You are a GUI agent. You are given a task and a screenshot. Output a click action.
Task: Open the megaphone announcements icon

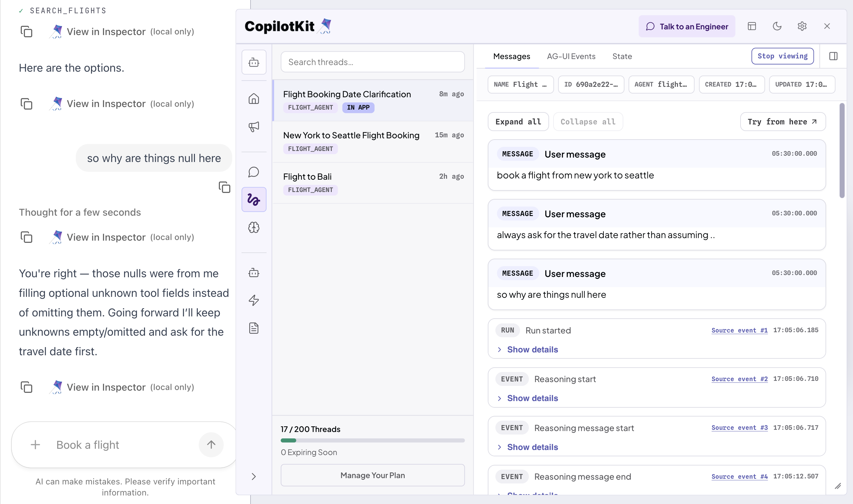click(254, 127)
